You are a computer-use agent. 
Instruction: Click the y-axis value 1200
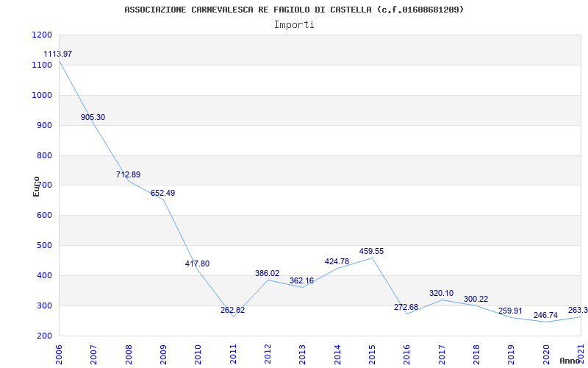(40, 35)
